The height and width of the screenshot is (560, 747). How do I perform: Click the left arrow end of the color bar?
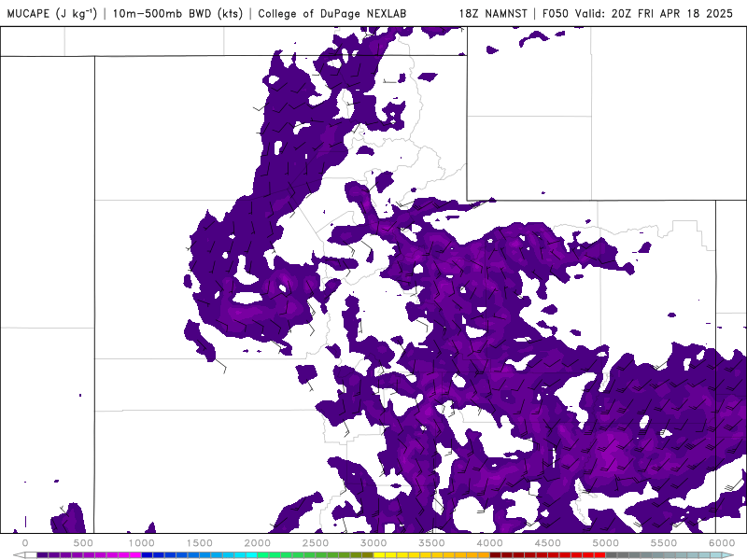coord(19,554)
